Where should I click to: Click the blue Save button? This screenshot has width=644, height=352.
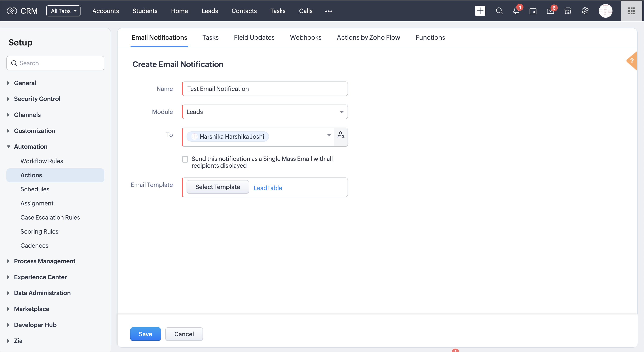(145, 334)
